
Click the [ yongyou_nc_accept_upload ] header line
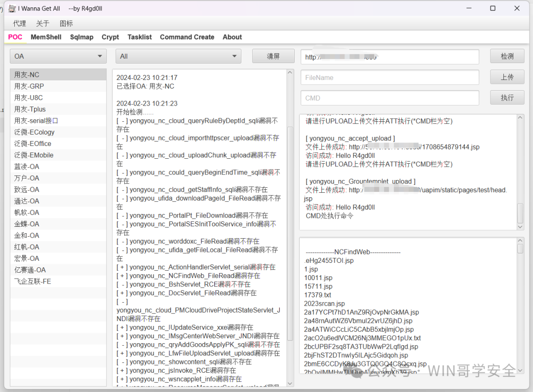pos(350,139)
